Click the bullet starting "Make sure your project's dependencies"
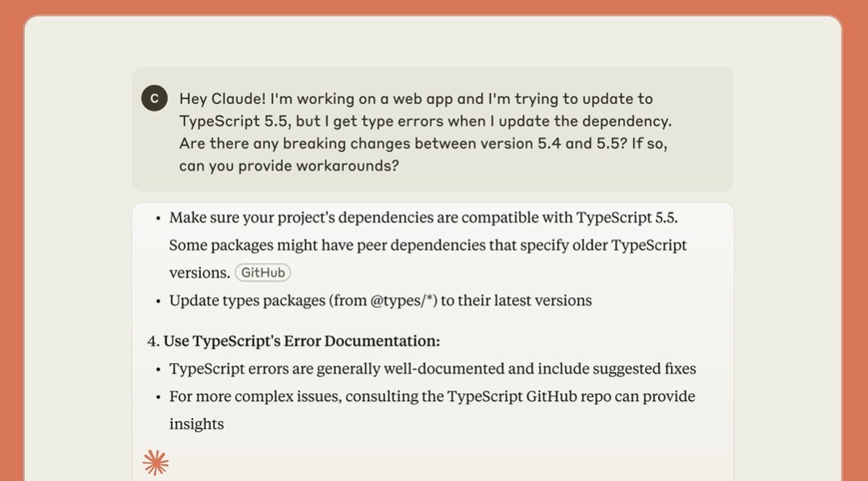868x481 pixels. click(x=423, y=218)
